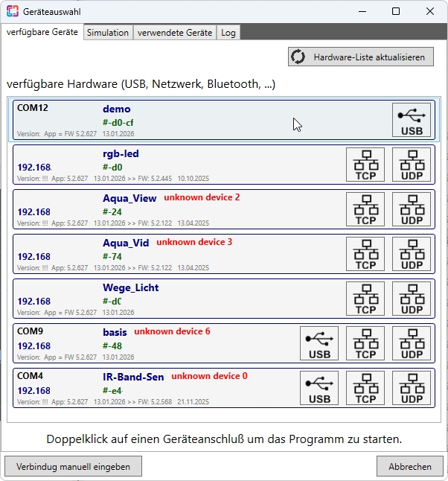Click UDP icon for IR-Band-Sen device
This screenshot has width=448, height=481.
tap(412, 388)
